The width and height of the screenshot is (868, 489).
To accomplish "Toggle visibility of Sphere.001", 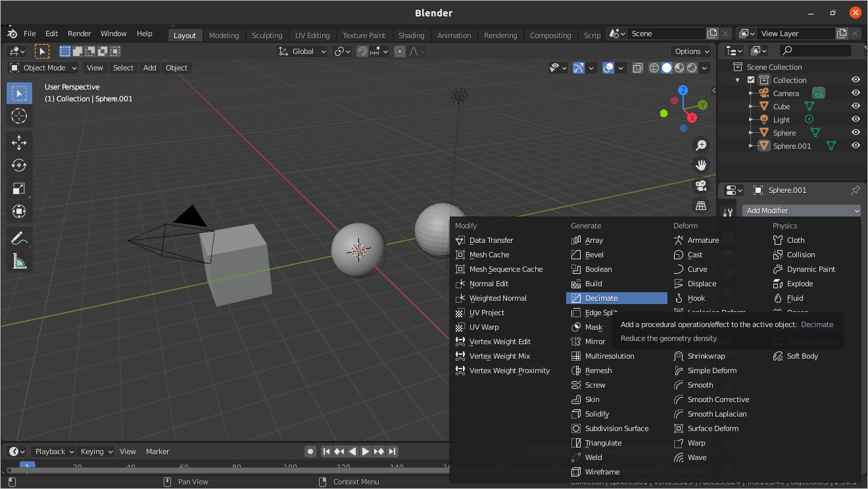I will tap(856, 146).
